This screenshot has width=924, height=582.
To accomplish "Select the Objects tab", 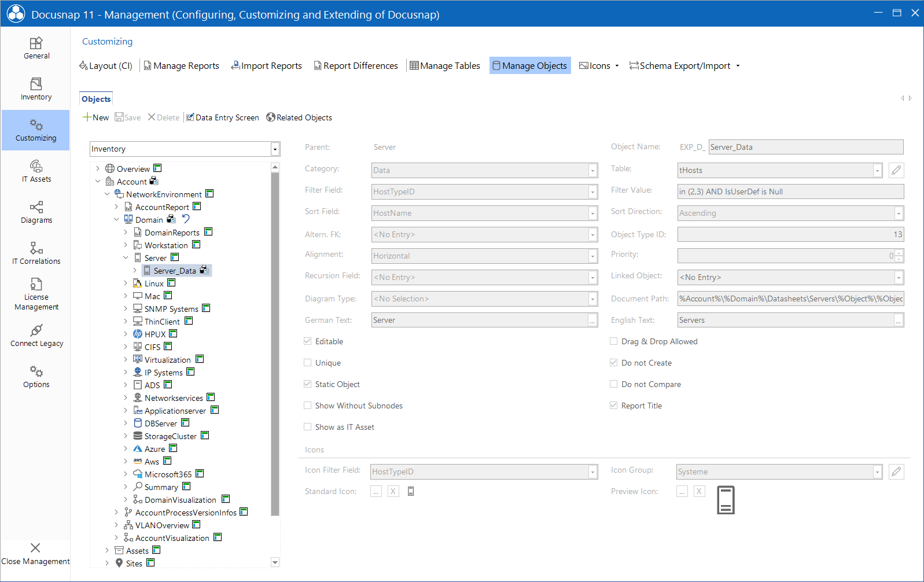I will click(96, 99).
